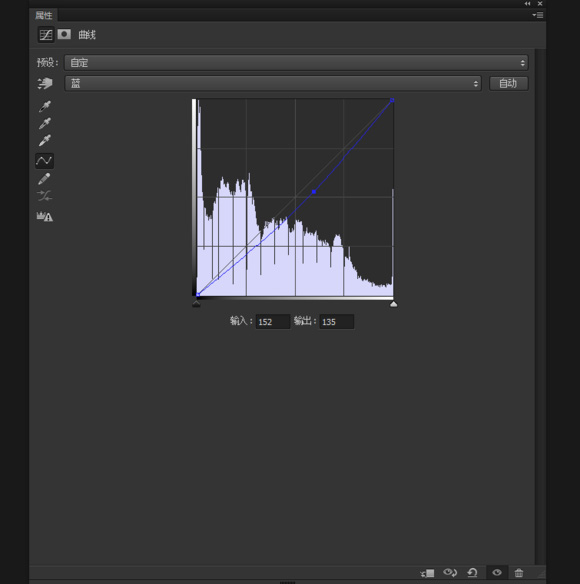Click the 自动 auto button
The width and height of the screenshot is (580, 584).
(508, 83)
